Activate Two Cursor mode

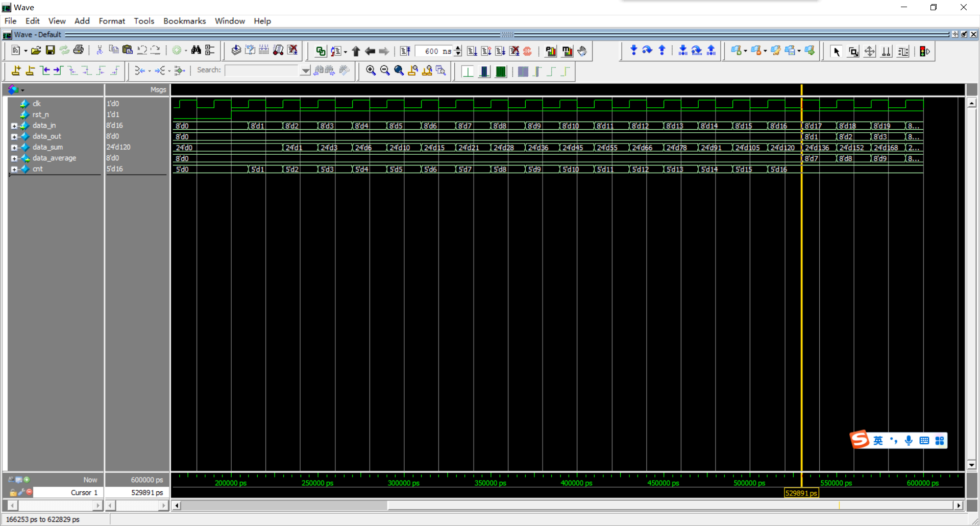tap(887, 52)
